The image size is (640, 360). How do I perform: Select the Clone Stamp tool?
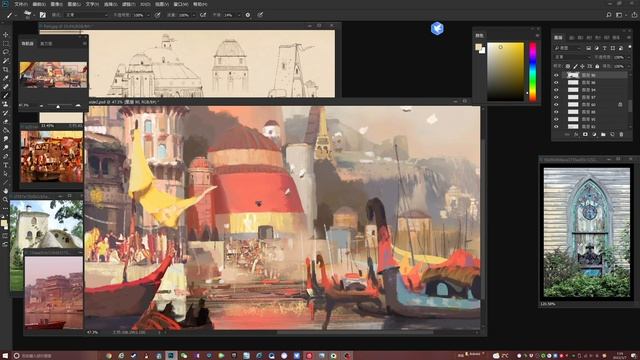coord(6,104)
